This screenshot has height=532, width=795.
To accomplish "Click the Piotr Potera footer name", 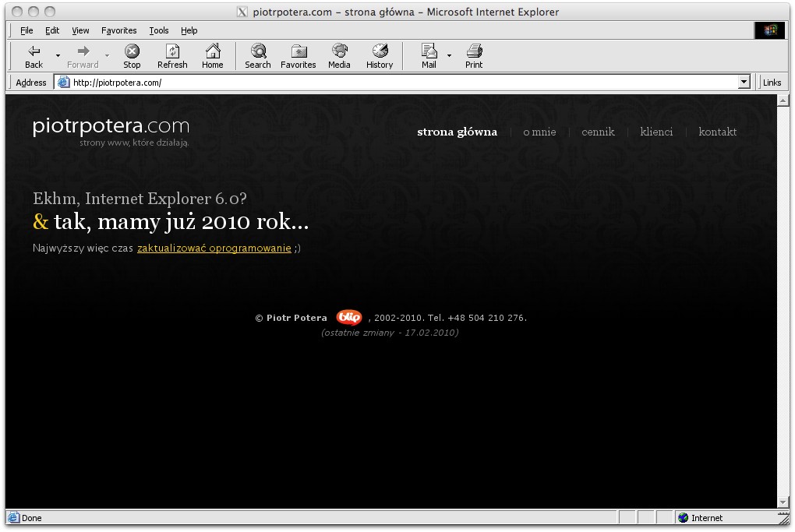I will click(x=297, y=318).
